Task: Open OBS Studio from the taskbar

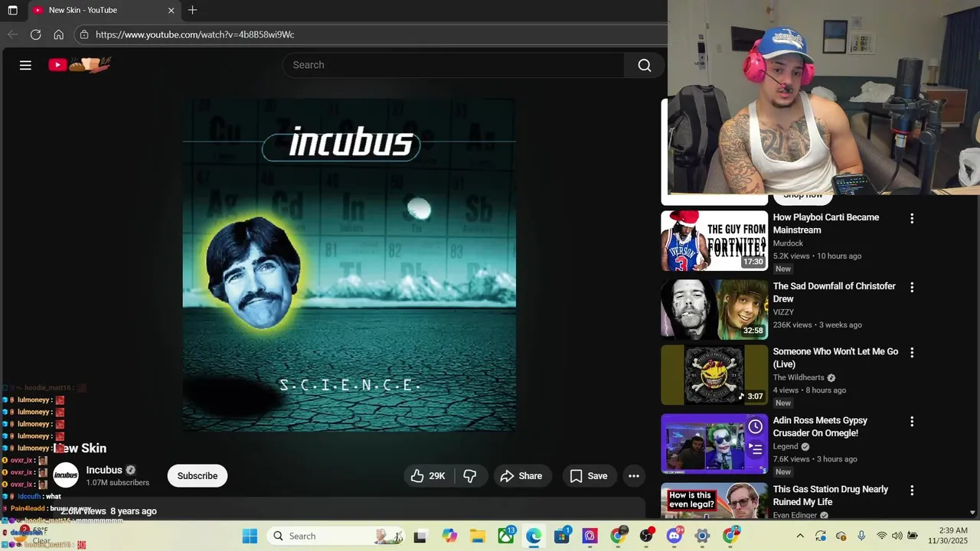Action: (x=646, y=536)
